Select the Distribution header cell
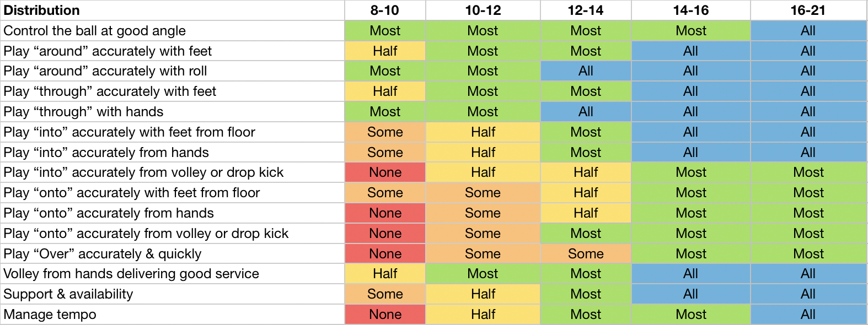 [173, 10]
